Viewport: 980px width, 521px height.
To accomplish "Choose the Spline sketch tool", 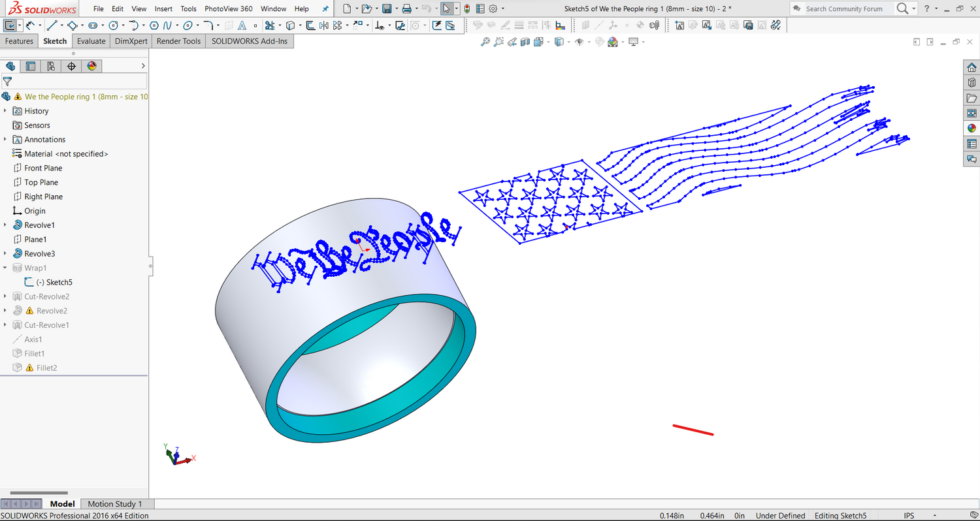I will [x=167, y=25].
